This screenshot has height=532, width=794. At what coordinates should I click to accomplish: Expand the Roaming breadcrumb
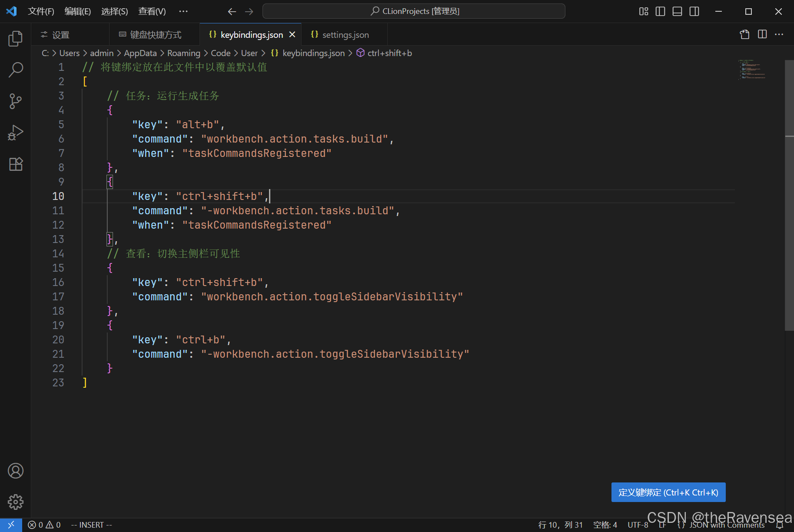(184, 53)
